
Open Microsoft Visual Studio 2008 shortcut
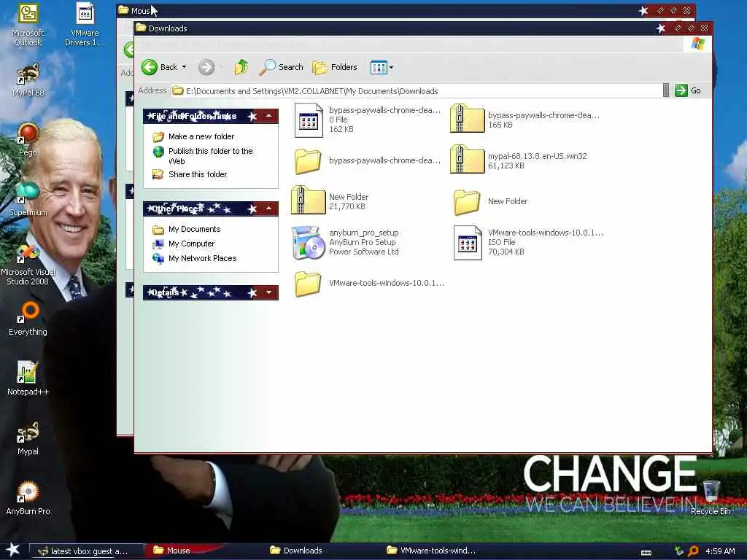[x=28, y=265]
